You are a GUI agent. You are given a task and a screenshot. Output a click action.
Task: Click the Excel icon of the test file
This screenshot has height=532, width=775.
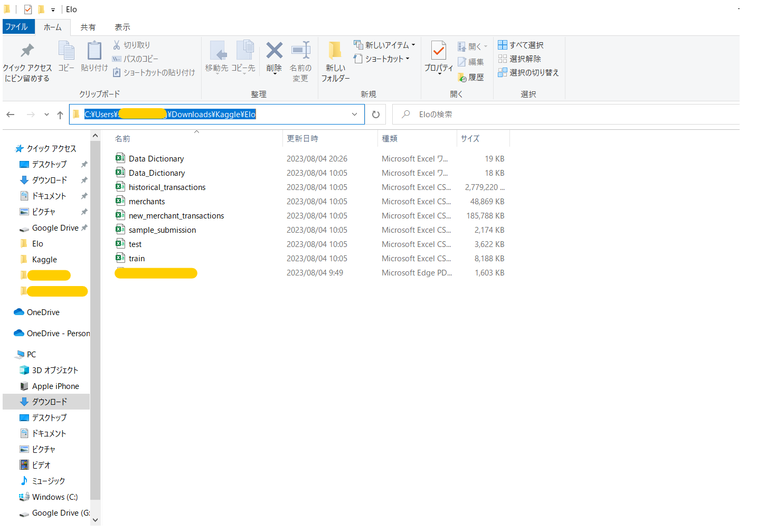[120, 244]
